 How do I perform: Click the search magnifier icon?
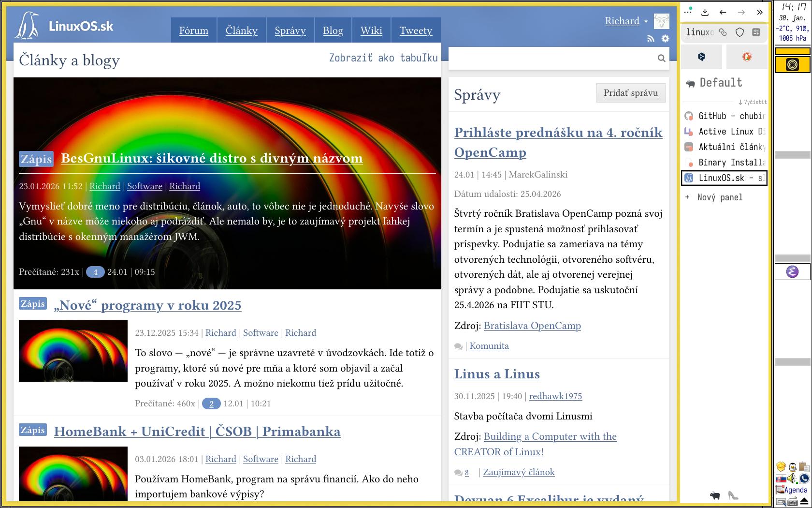click(x=661, y=59)
